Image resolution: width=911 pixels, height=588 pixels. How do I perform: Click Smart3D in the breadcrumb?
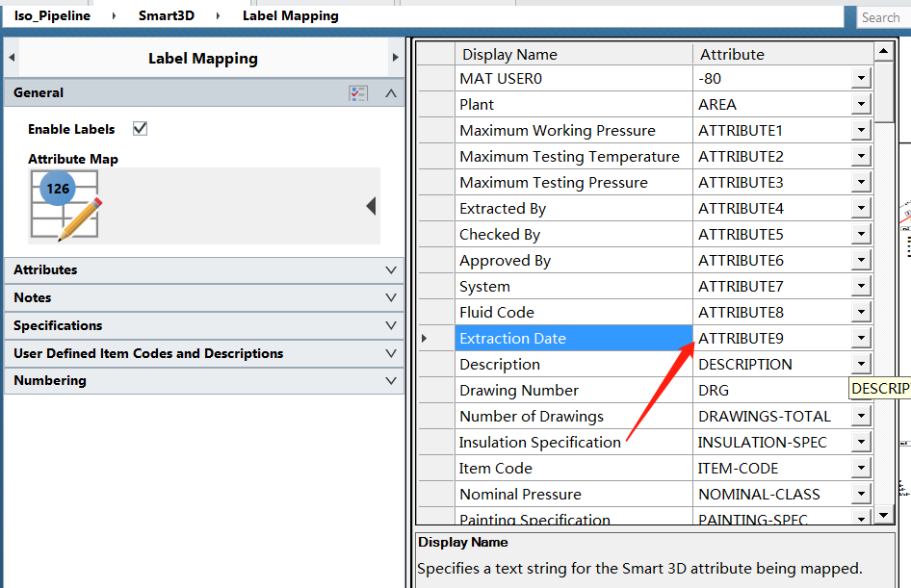167,15
